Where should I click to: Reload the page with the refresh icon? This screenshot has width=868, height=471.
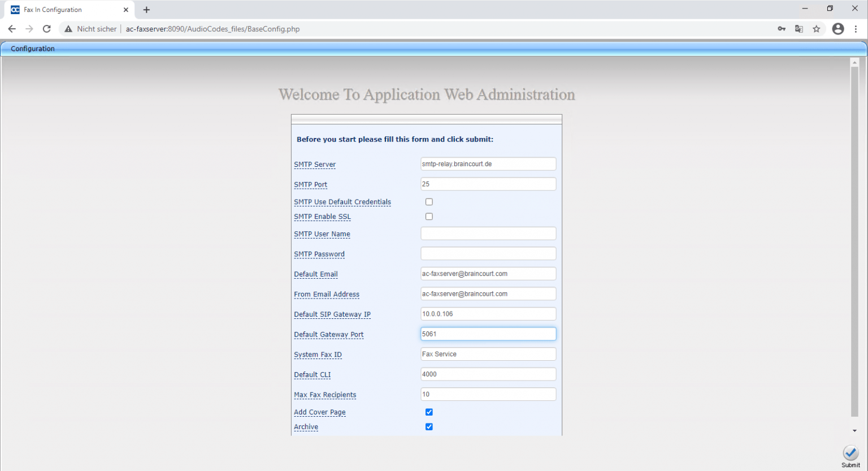coord(47,28)
